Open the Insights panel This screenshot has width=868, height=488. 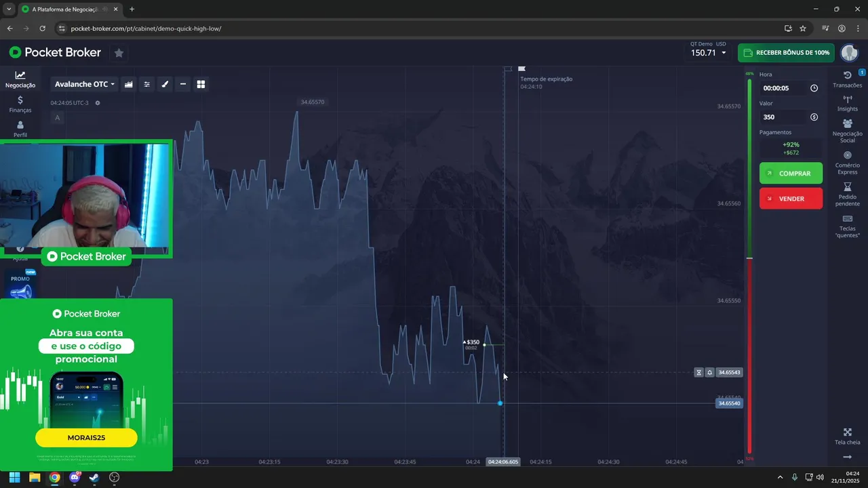(x=848, y=103)
